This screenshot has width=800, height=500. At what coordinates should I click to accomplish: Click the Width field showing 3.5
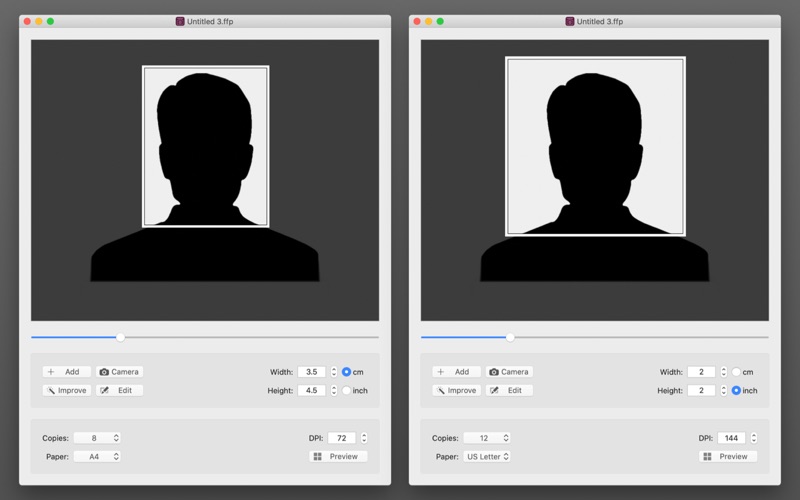311,372
